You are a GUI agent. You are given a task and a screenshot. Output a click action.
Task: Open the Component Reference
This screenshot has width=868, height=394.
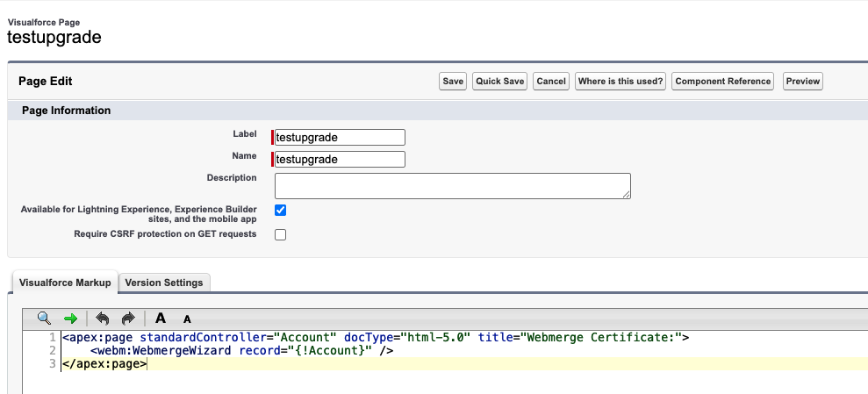click(724, 82)
